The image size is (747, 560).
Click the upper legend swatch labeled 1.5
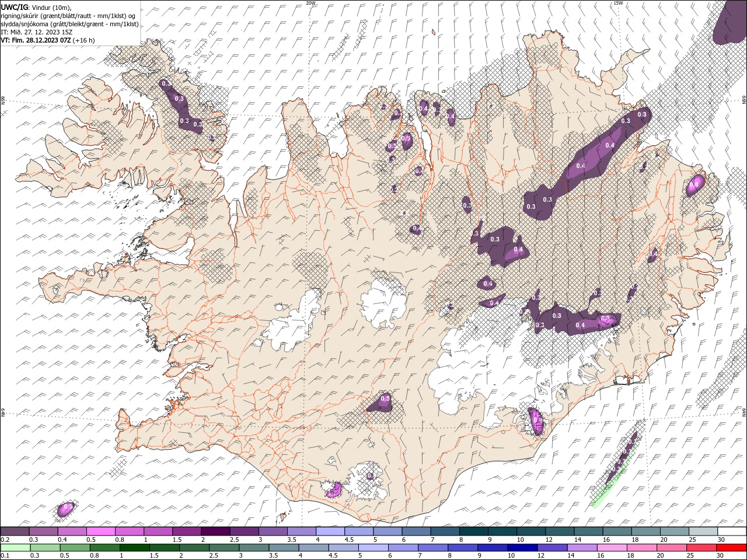point(187,531)
